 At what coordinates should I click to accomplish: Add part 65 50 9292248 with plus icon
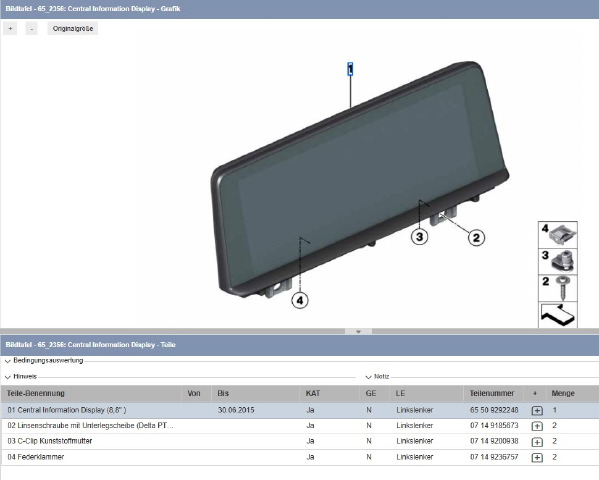(537, 410)
